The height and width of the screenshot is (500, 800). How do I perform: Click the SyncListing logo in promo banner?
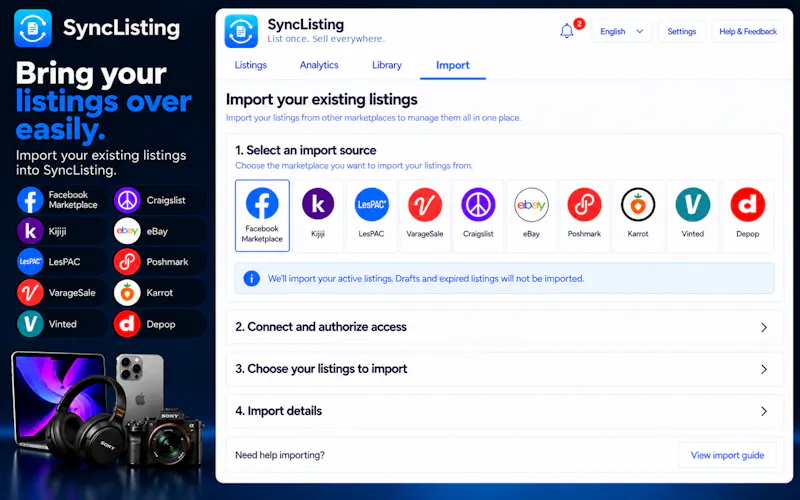33,28
